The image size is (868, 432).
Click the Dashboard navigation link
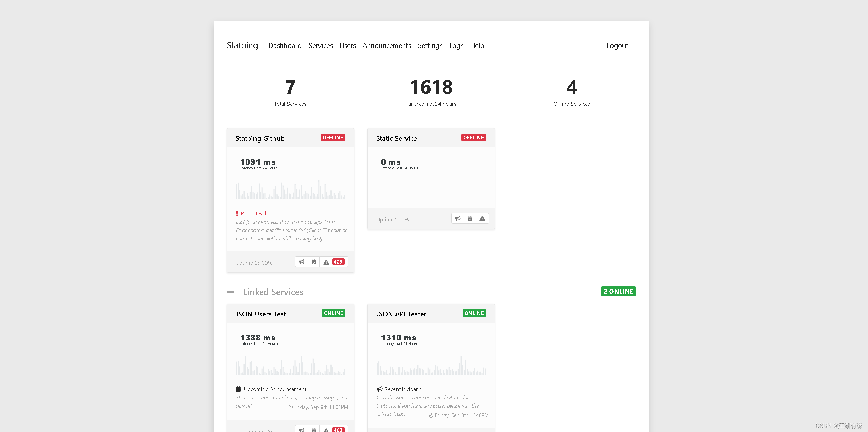[x=284, y=45]
